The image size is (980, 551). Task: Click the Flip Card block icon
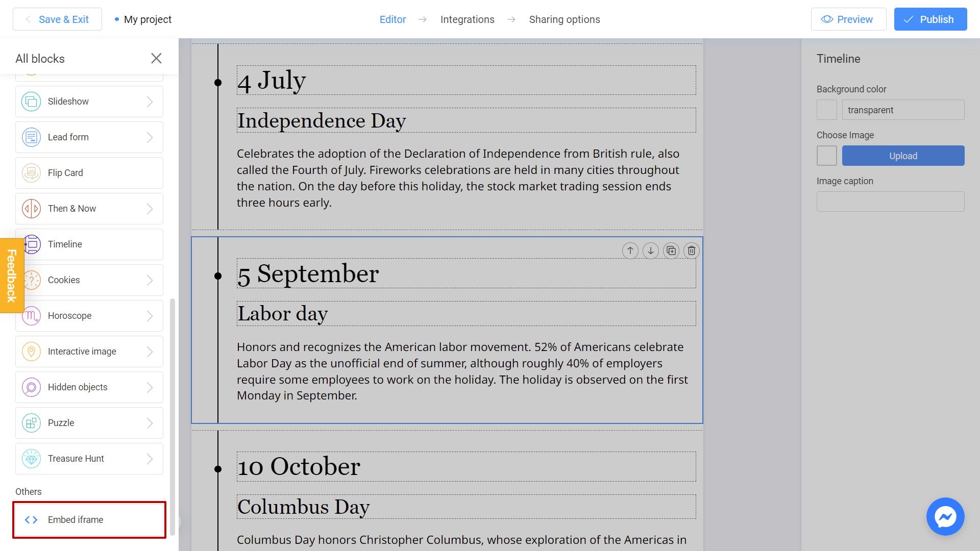click(x=31, y=173)
